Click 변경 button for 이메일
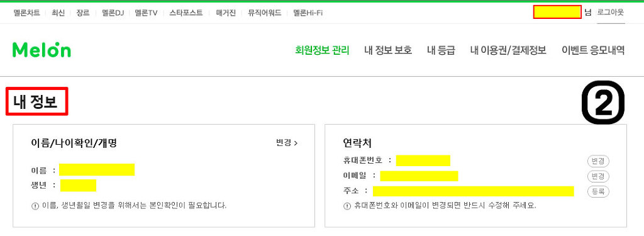Screen dimensions: 644x236 (598, 176)
